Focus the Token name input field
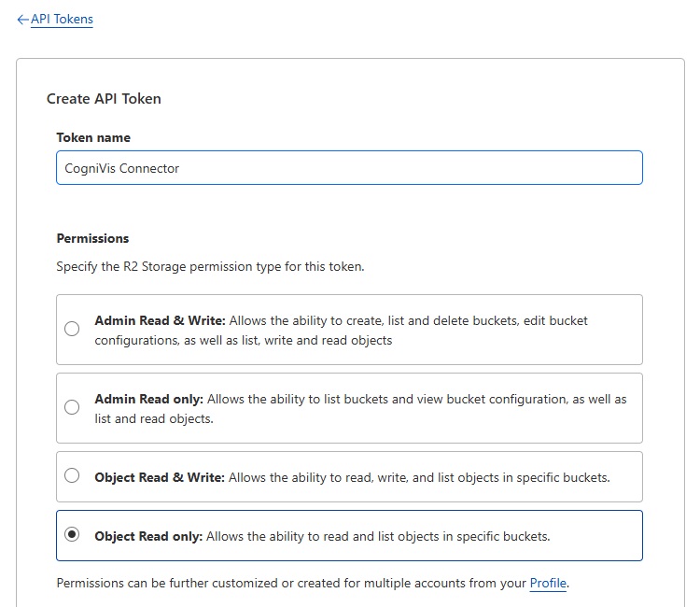The width and height of the screenshot is (700, 607). 349,168
